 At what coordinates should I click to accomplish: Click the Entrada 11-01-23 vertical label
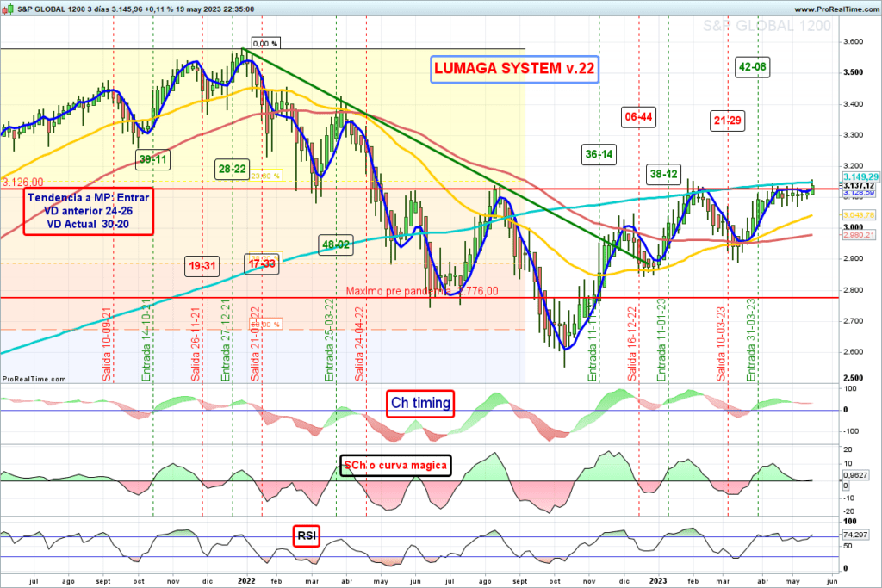point(661,341)
